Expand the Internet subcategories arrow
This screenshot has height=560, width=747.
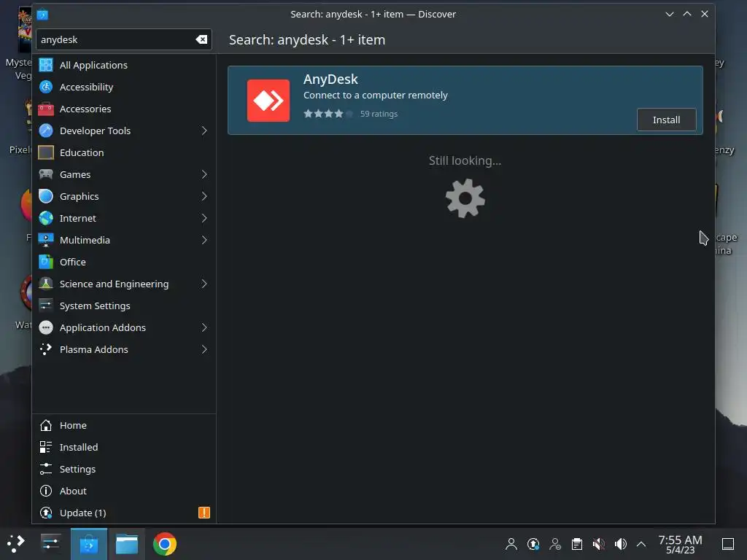click(x=204, y=218)
